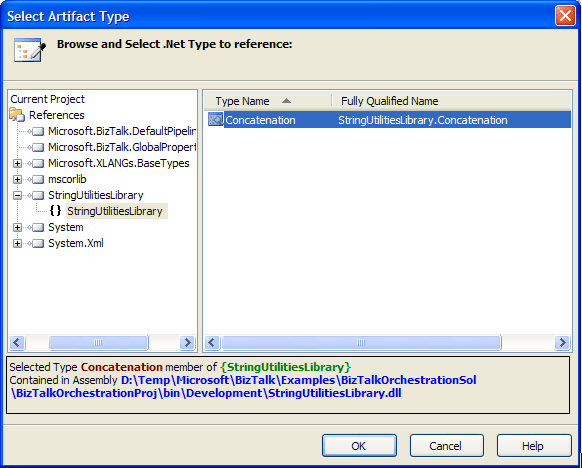Expand the mscorlib assembly node
Image resolution: width=582 pixels, height=468 pixels.
17,179
